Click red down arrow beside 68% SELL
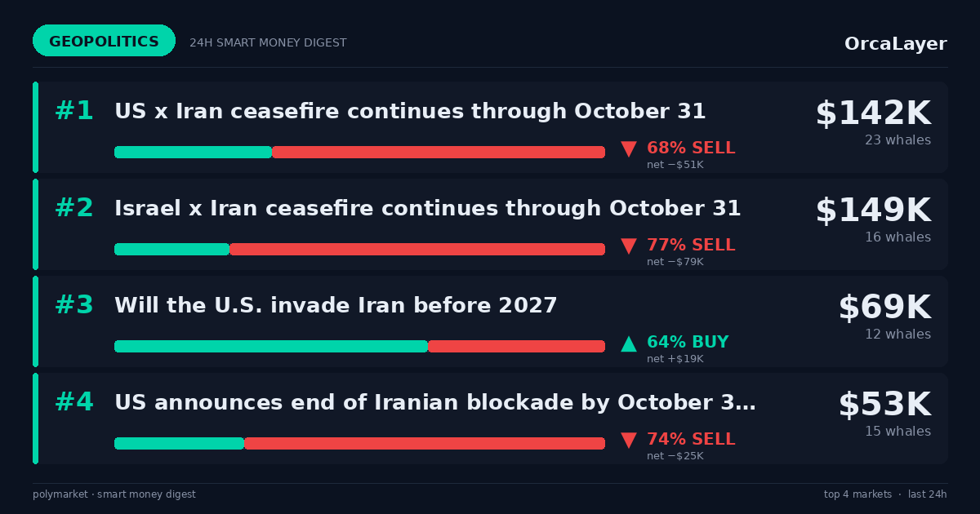This screenshot has width=980, height=514. (629, 148)
